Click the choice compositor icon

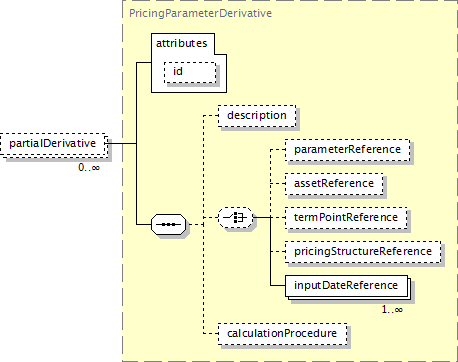coord(236,217)
